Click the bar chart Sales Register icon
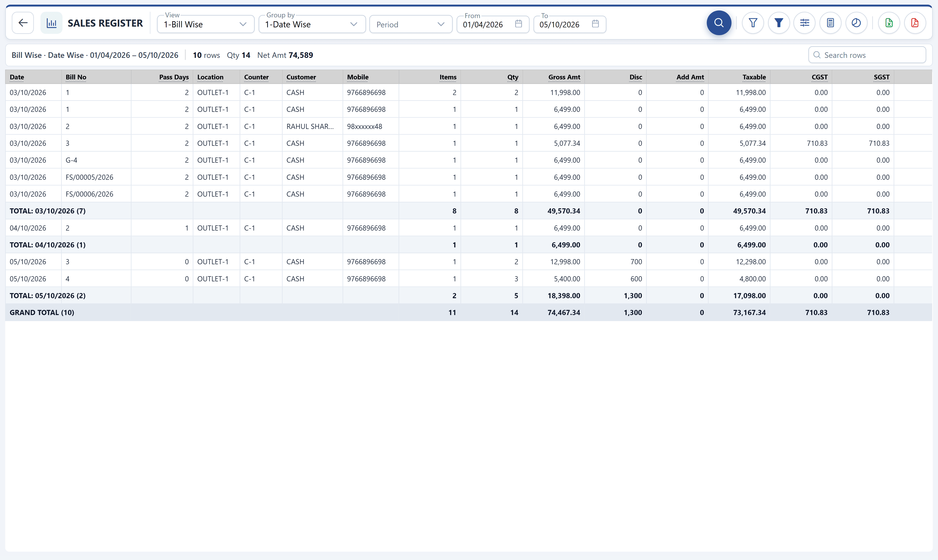This screenshot has width=938, height=560. click(x=51, y=23)
